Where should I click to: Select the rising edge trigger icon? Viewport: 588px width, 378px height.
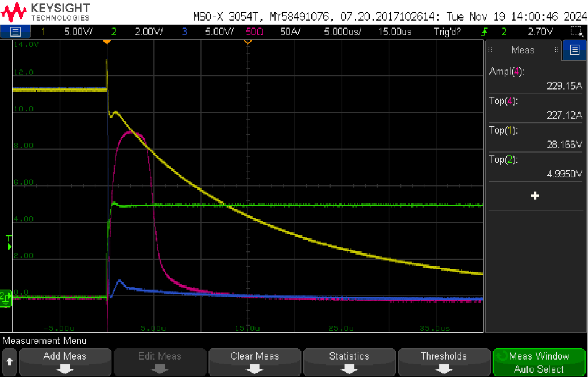point(485,32)
